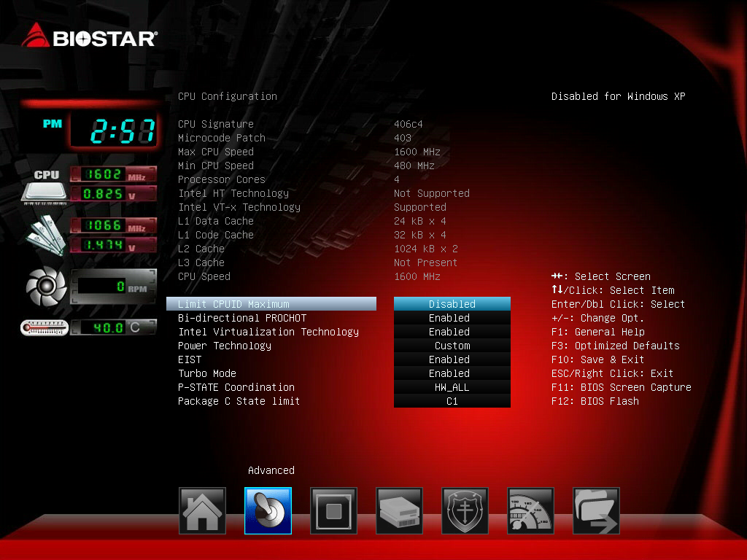Click the thermometer temperature icon
The height and width of the screenshot is (560, 747).
pos(44,327)
